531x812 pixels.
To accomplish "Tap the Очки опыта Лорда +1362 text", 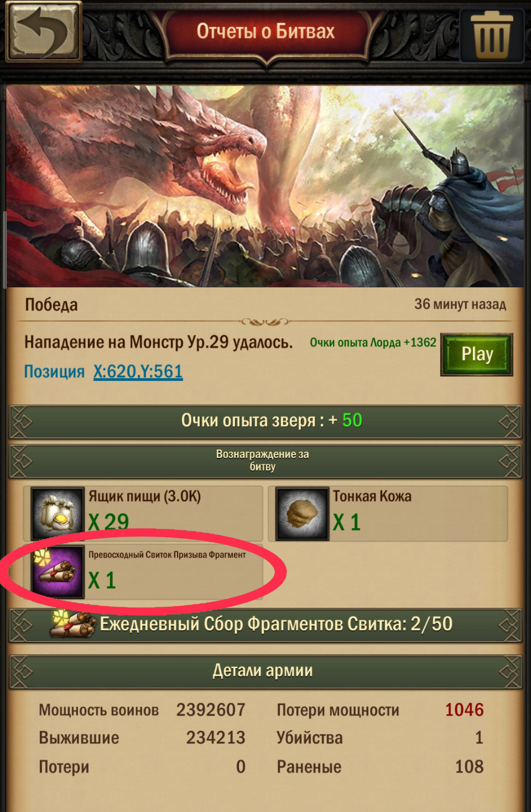I will point(373,343).
